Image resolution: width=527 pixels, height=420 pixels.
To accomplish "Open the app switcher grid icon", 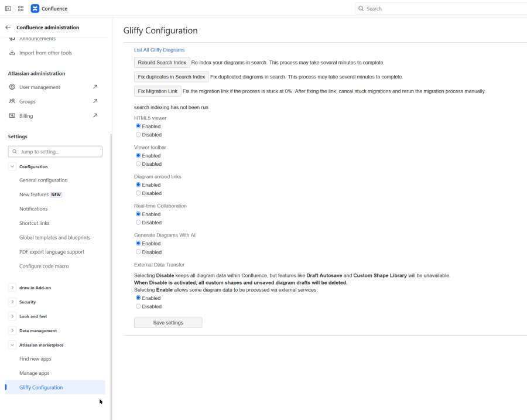I will coord(21,9).
